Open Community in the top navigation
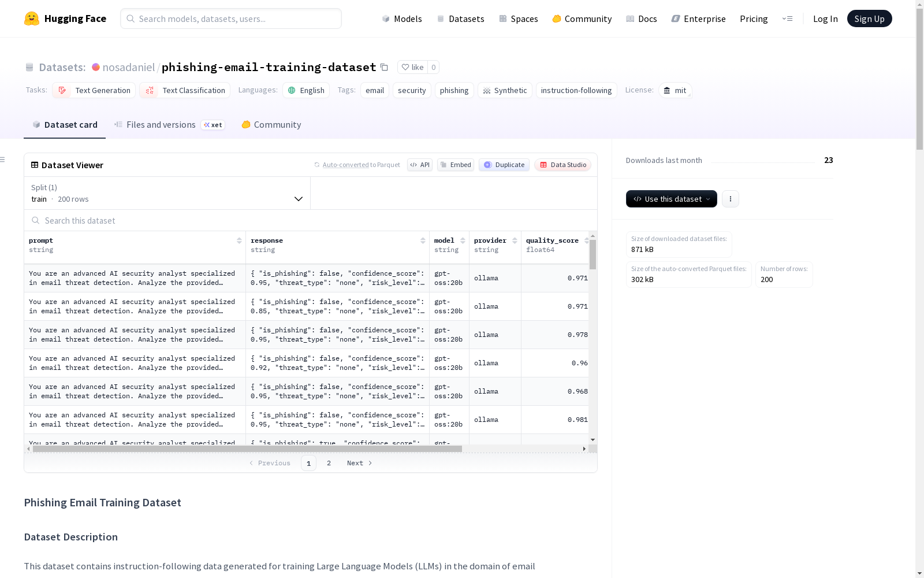Image resolution: width=924 pixels, height=578 pixels. (582, 18)
